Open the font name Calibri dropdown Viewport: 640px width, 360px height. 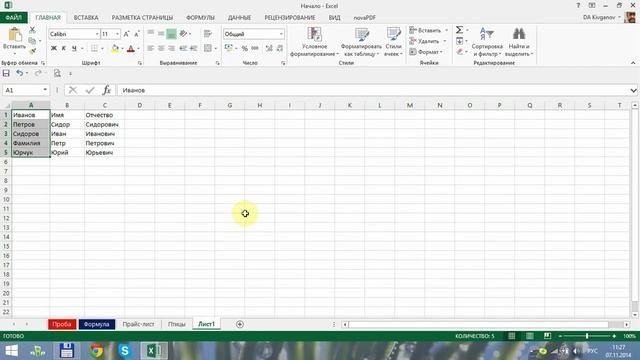click(x=97, y=34)
